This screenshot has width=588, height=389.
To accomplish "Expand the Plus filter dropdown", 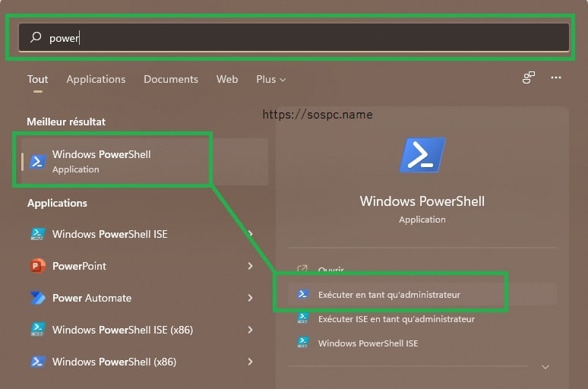I will pyautogui.click(x=270, y=80).
